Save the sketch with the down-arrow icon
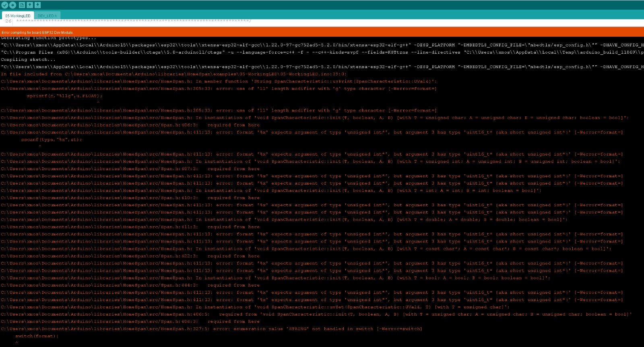The height and width of the screenshot is (347, 644). coord(37,5)
